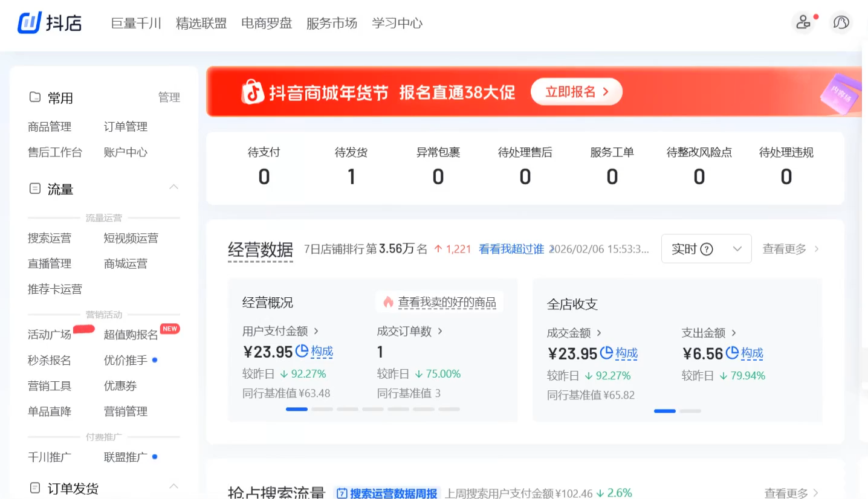Select the second carousel dot under 经营概况
The height and width of the screenshot is (499, 868).
pos(322,409)
